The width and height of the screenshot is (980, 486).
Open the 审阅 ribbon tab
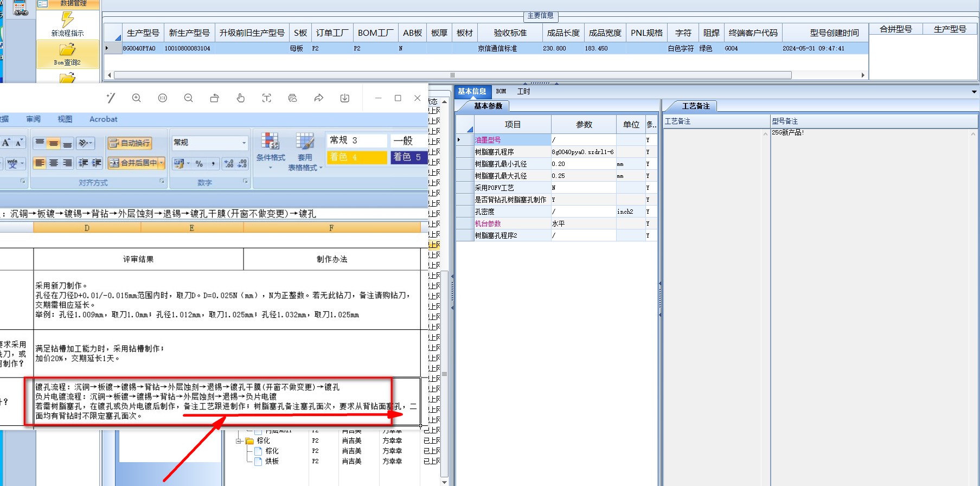point(34,119)
